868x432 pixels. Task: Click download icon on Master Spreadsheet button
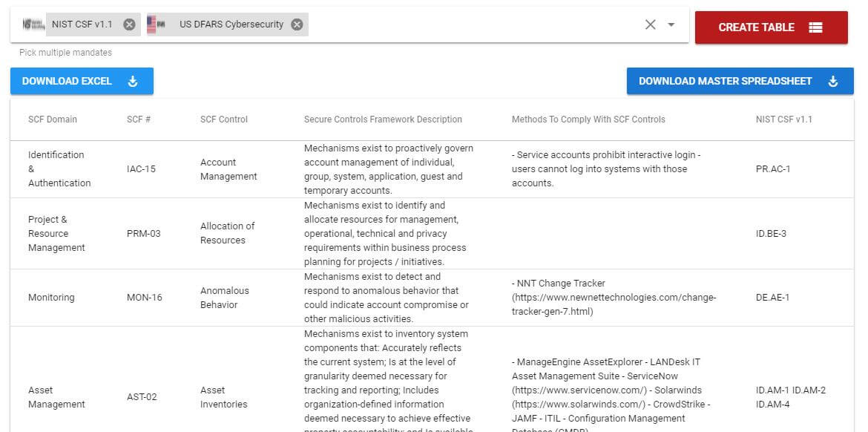pyautogui.click(x=833, y=81)
